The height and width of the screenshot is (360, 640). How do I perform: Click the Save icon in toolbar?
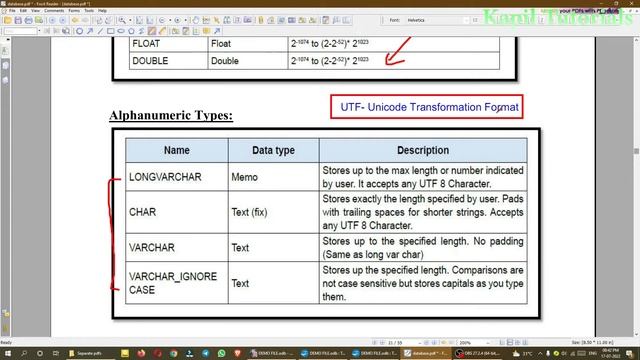[x=18, y=20]
